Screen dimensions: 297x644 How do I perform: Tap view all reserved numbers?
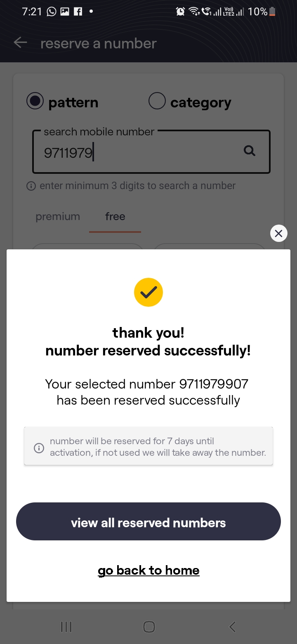(x=148, y=521)
